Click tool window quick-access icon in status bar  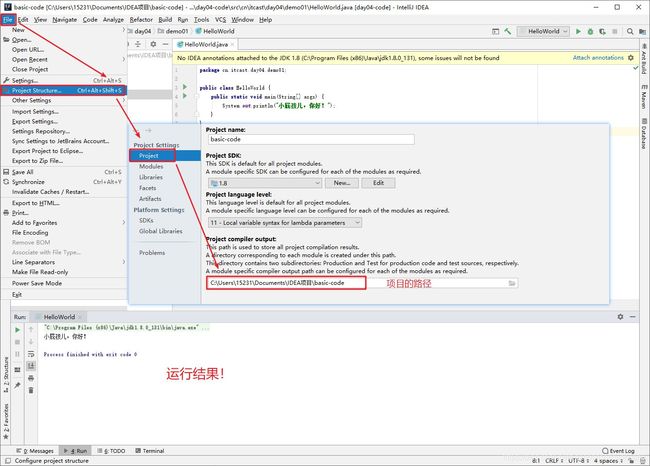[x=8, y=461]
